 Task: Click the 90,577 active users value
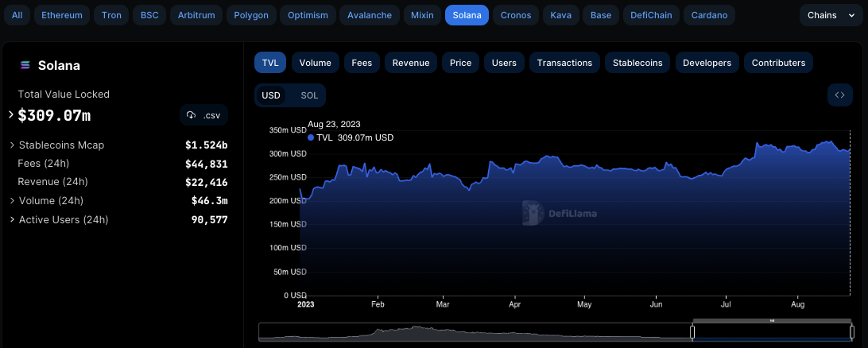(x=210, y=219)
